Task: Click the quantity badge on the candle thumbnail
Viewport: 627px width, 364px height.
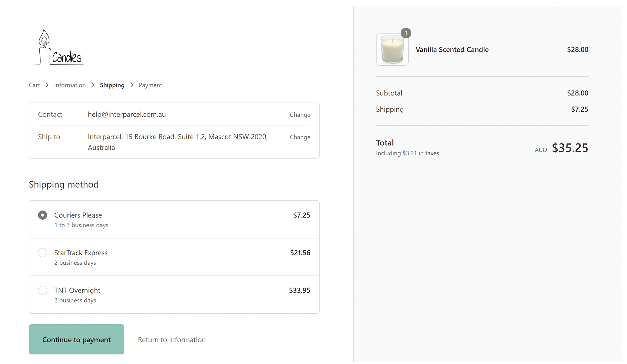Action: (406, 33)
